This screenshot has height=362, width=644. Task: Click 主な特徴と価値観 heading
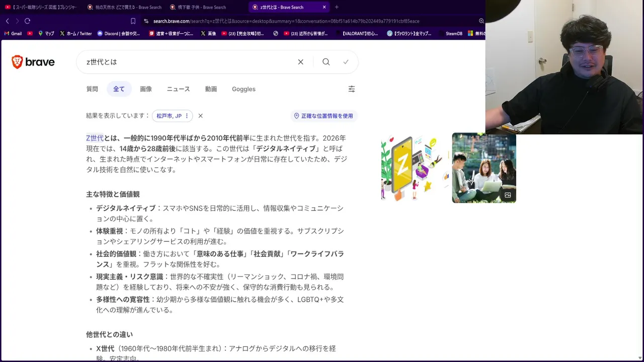(x=113, y=194)
